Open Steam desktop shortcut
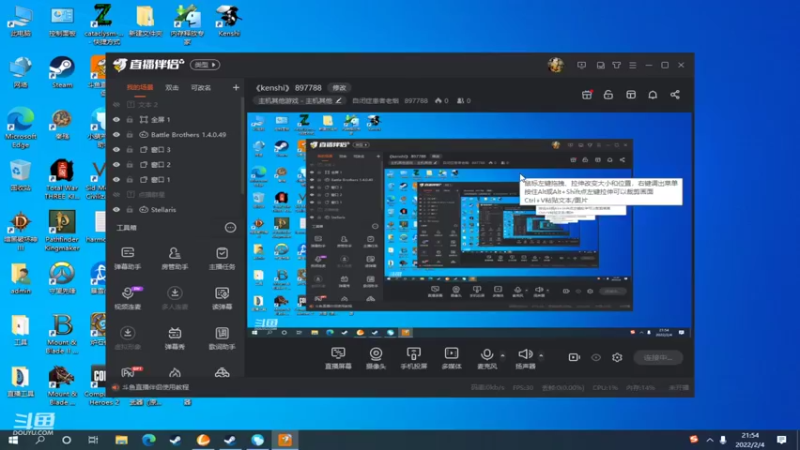Viewport: 800px width, 450px height. 62,72
